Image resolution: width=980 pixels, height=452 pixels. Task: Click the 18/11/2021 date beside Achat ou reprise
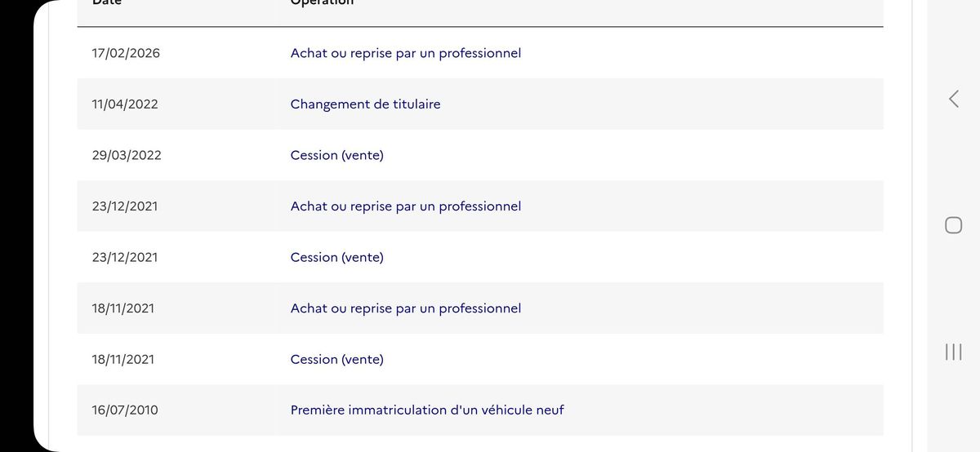click(123, 308)
